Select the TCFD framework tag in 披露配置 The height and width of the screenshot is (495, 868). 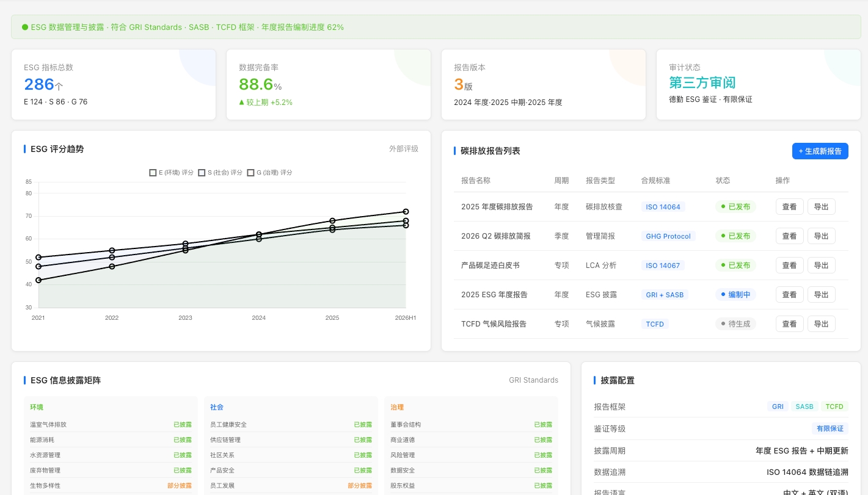point(834,406)
